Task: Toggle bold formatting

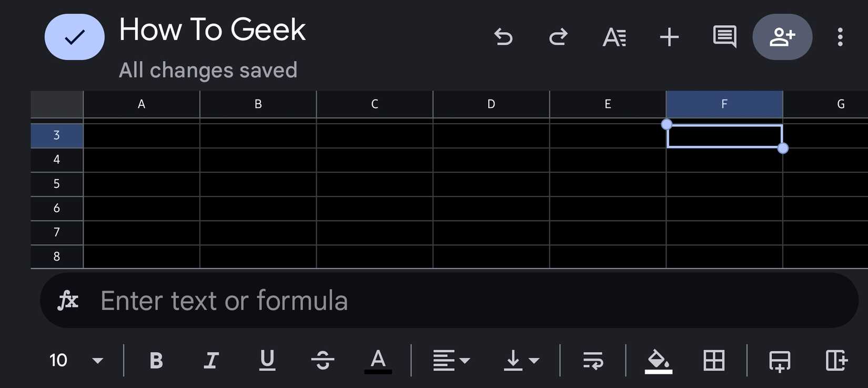Action: [156, 360]
